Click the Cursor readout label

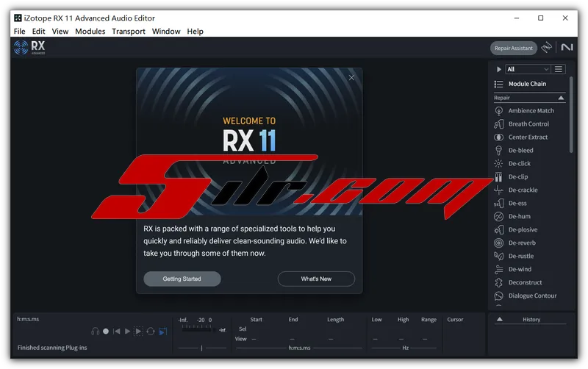coord(455,320)
